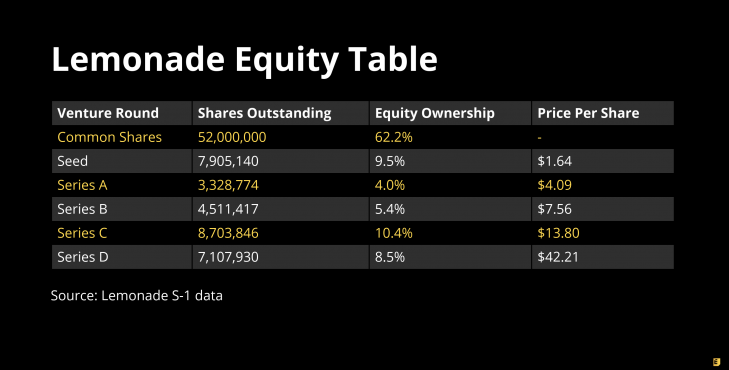Click the Source: Lemonade S-1 data text
Viewport: 729px width, 370px height.
pyautogui.click(x=137, y=296)
